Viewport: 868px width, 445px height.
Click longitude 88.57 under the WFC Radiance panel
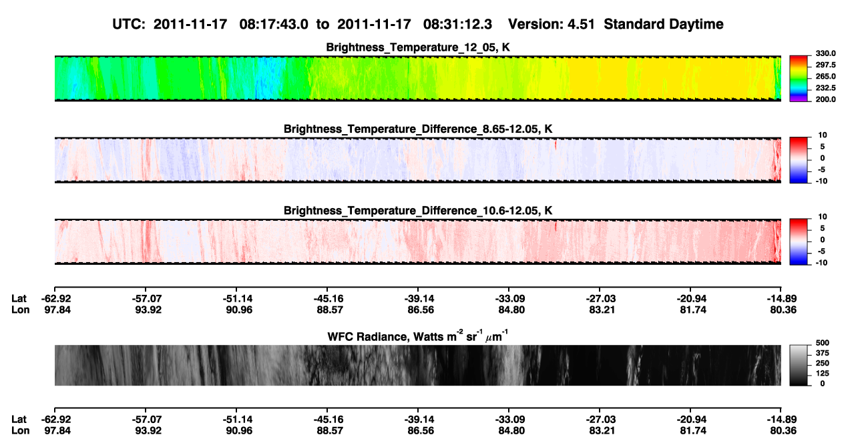pos(329,431)
